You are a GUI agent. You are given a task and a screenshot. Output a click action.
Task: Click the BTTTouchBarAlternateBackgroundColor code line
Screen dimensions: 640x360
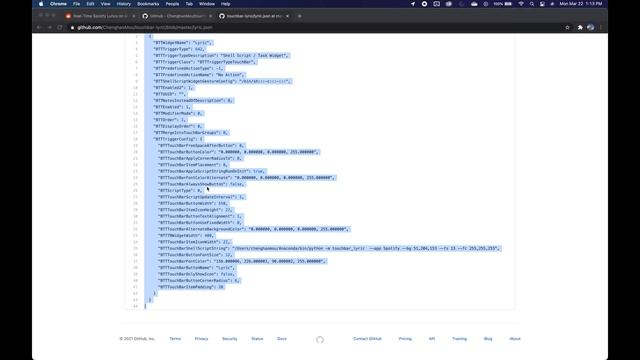[254, 229]
